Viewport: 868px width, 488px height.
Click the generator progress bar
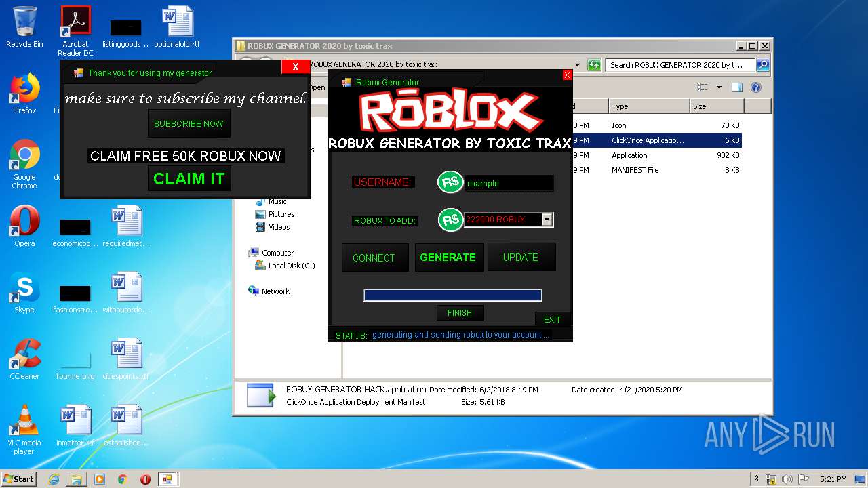453,295
